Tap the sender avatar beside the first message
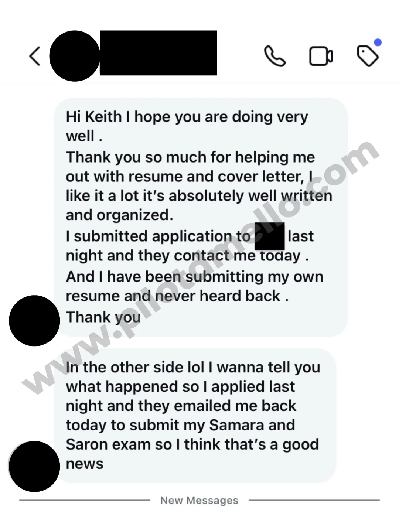The width and height of the screenshot is (399, 532). pyautogui.click(x=34, y=321)
